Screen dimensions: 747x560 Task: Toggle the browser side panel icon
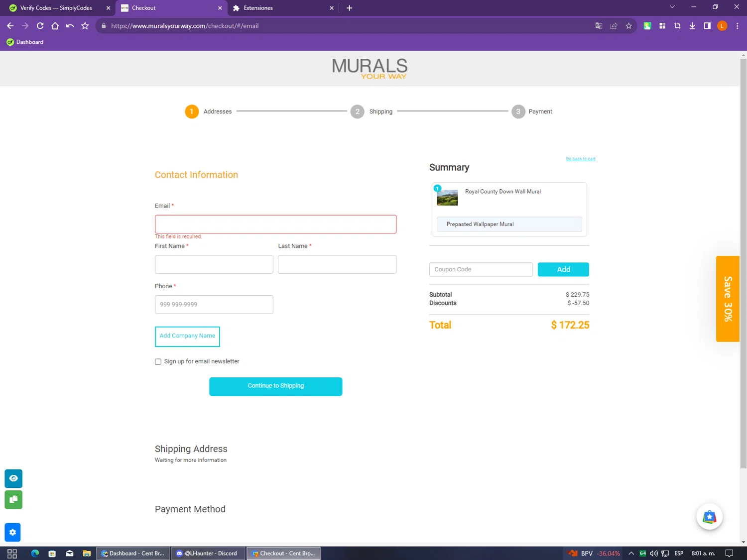(707, 26)
